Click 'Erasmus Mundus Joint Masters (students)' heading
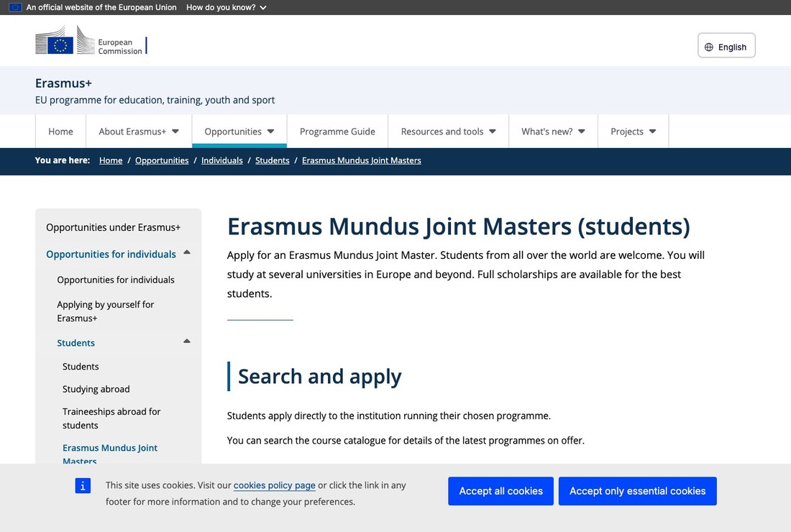 [x=459, y=226]
